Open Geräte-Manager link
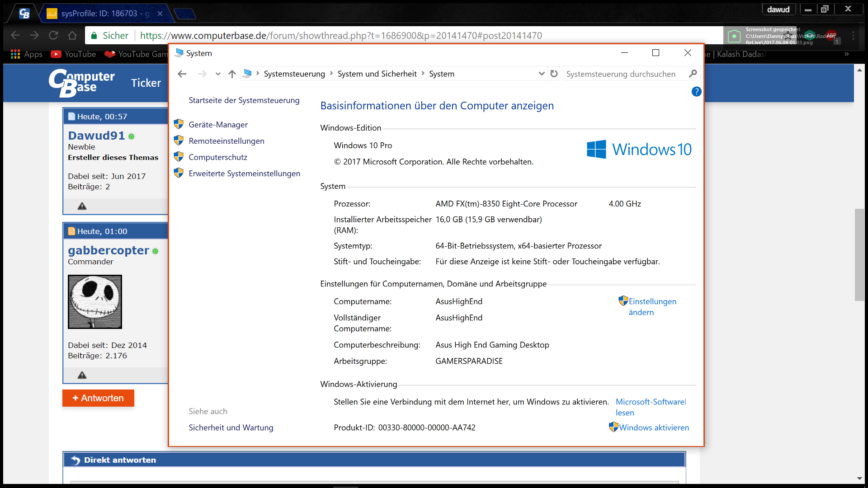 point(218,125)
